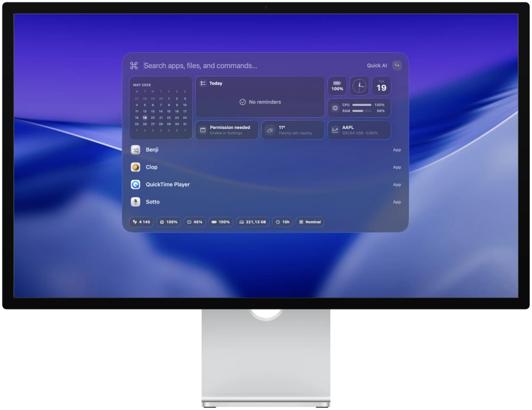Screen dimensions: 532x410
Task: Open Permission needed, Enable in Settings
Action: pos(226,130)
